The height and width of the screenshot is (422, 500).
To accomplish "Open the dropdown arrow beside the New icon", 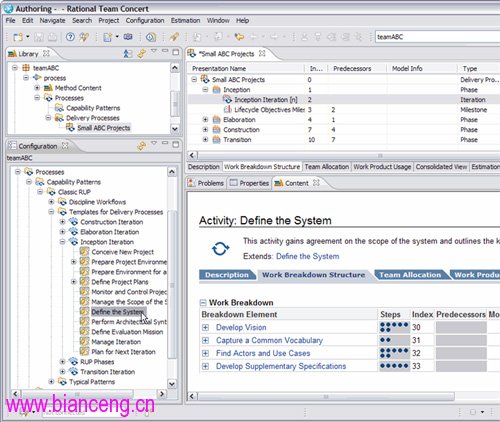I will click(28, 36).
